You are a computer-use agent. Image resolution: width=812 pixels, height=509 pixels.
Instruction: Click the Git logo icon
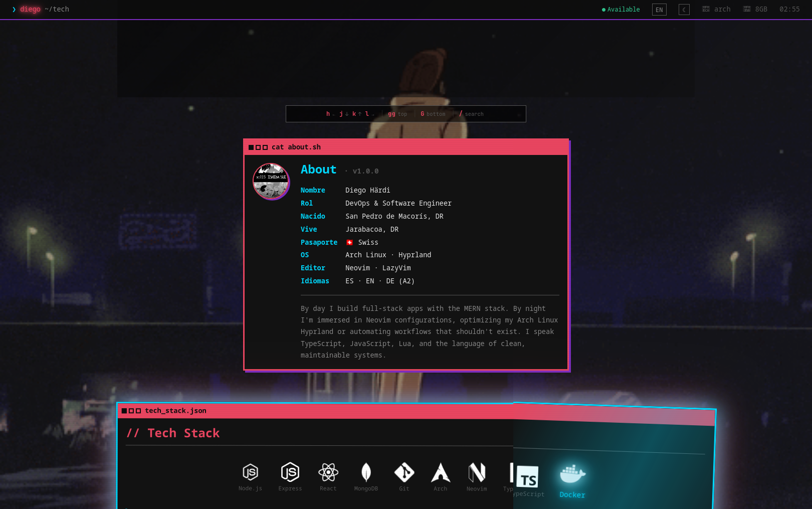(x=404, y=472)
